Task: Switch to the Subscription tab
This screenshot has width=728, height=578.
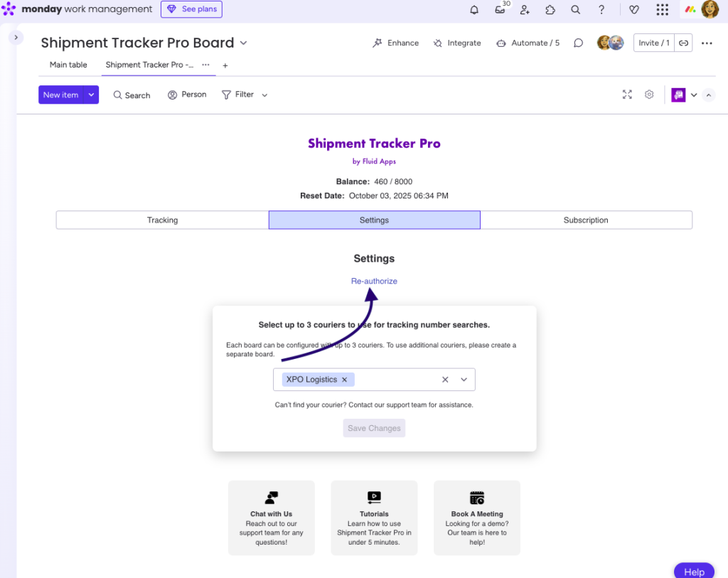Action: [x=586, y=220]
